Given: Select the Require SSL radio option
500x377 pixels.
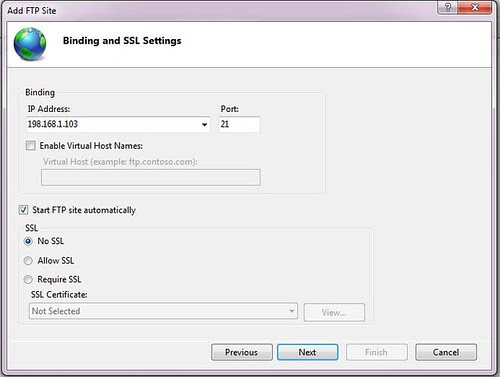Looking at the screenshot, I should 28,279.
